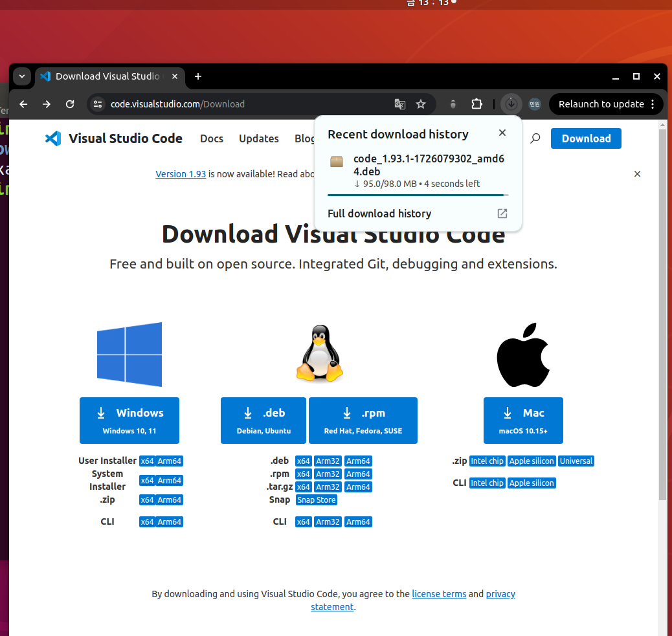The width and height of the screenshot is (672, 636).
Task: Click the extension icon beside the star
Action: (453, 104)
